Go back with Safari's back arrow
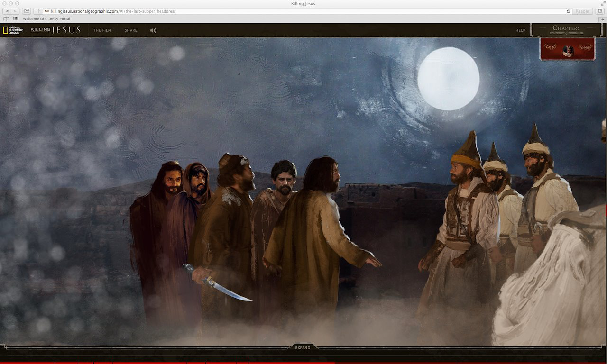 tap(7, 11)
